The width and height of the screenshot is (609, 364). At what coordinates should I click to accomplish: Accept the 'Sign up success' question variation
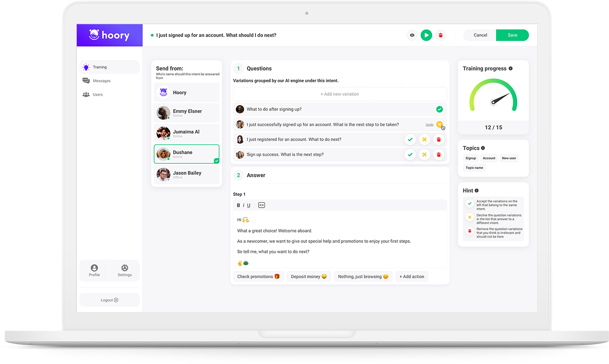pos(410,155)
